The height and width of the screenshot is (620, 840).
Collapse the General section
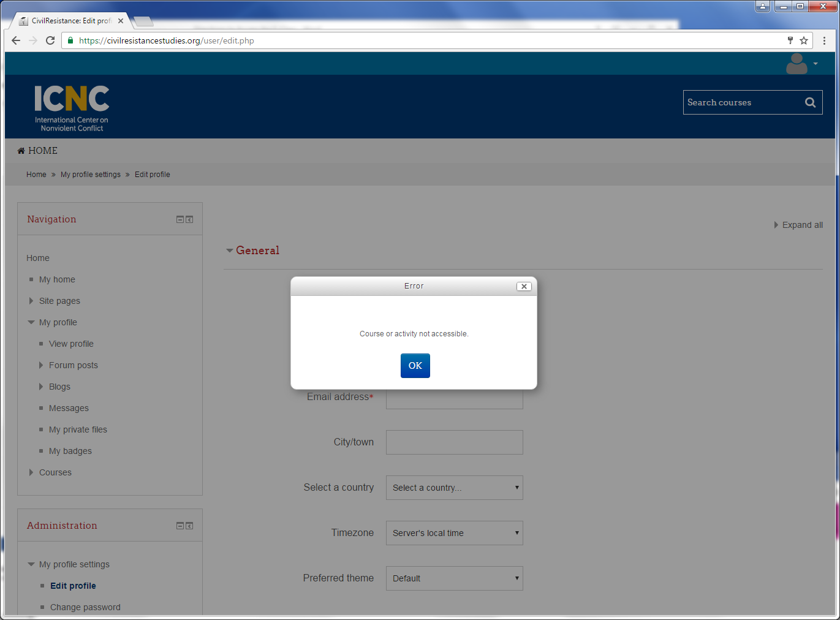tap(230, 251)
